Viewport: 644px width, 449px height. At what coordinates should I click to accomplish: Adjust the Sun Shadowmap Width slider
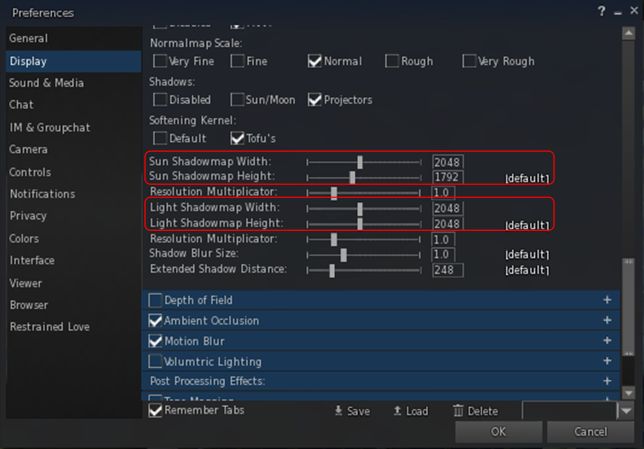tap(360, 162)
